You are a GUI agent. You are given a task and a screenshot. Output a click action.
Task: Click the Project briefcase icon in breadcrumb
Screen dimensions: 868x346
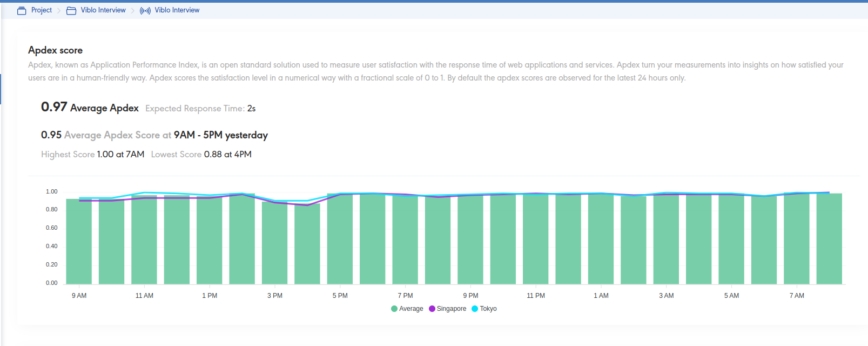pos(22,11)
